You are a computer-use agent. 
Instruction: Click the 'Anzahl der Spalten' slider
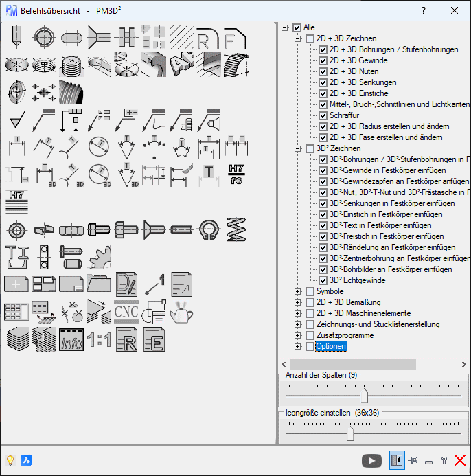coord(365,396)
